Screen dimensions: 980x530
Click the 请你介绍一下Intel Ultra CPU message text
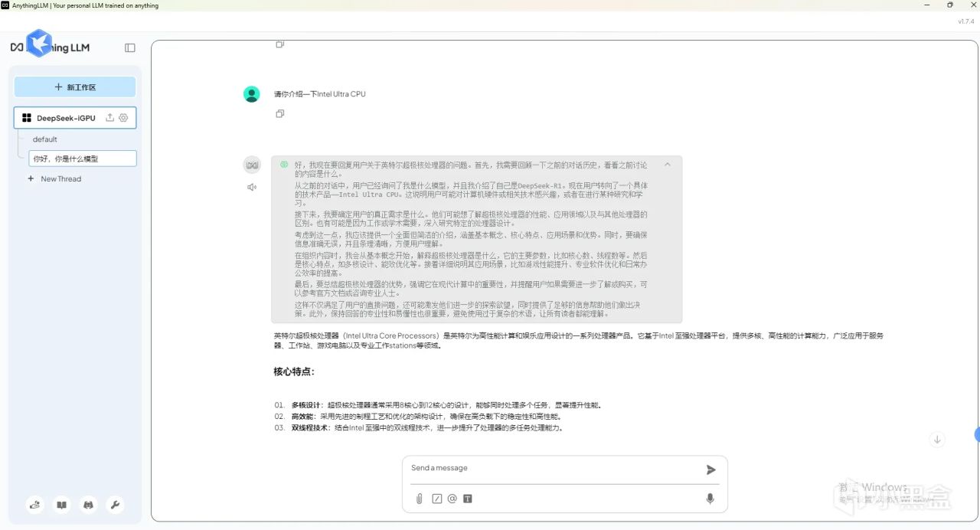320,94
